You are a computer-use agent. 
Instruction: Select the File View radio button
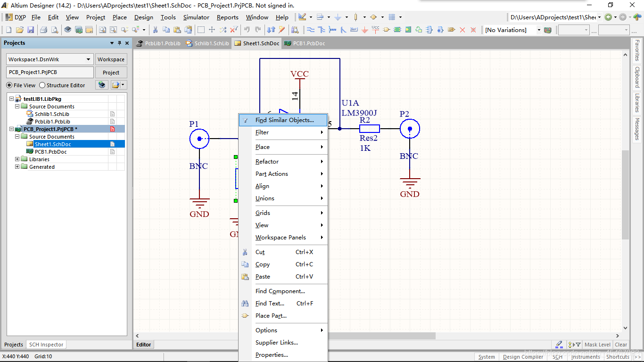(x=9, y=85)
